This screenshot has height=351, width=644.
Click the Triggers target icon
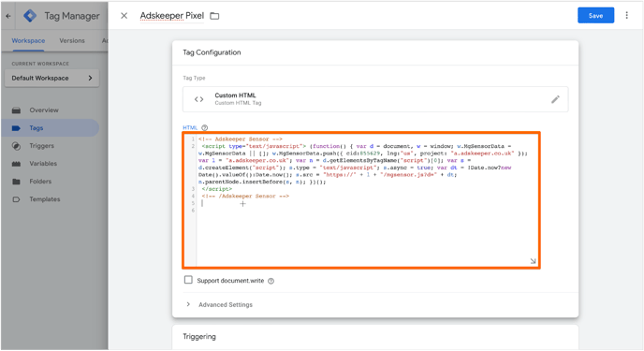pos(16,146)
